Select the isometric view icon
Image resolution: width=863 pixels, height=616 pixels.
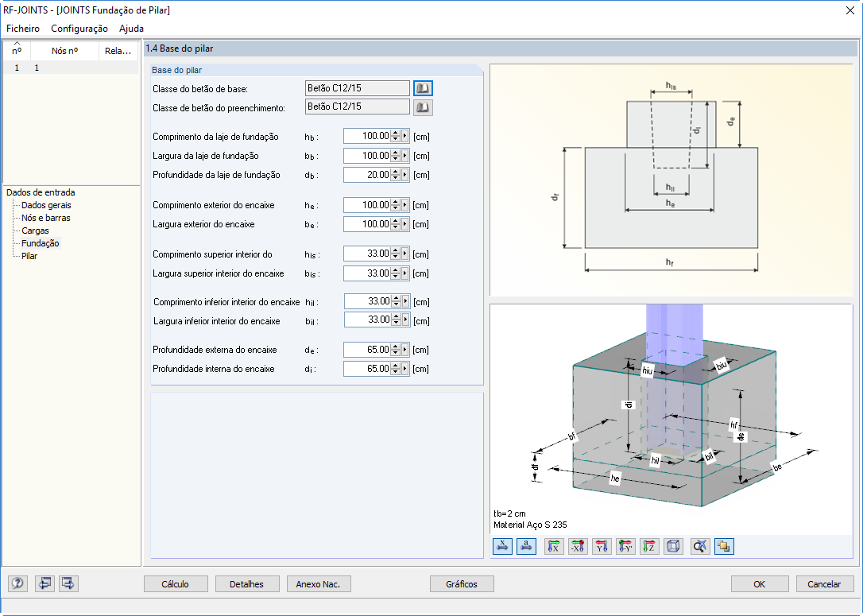[x=673, y=546]
